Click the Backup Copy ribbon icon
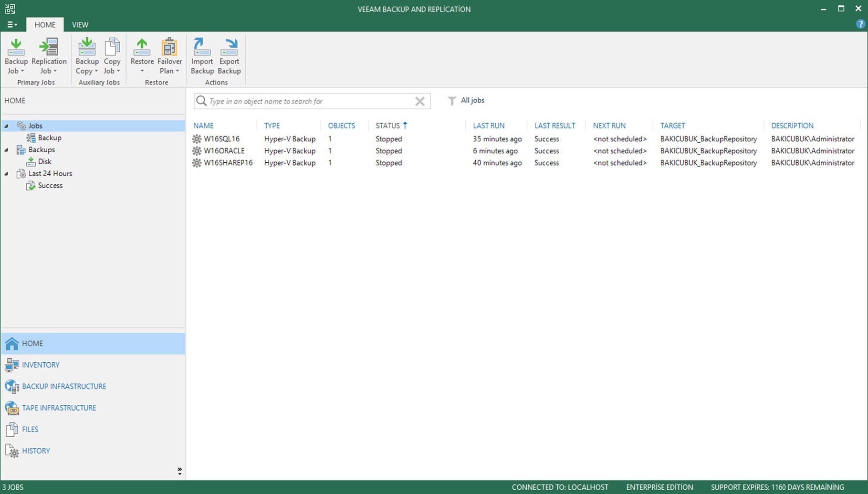The image size is (868, 494). pos(87,47)
